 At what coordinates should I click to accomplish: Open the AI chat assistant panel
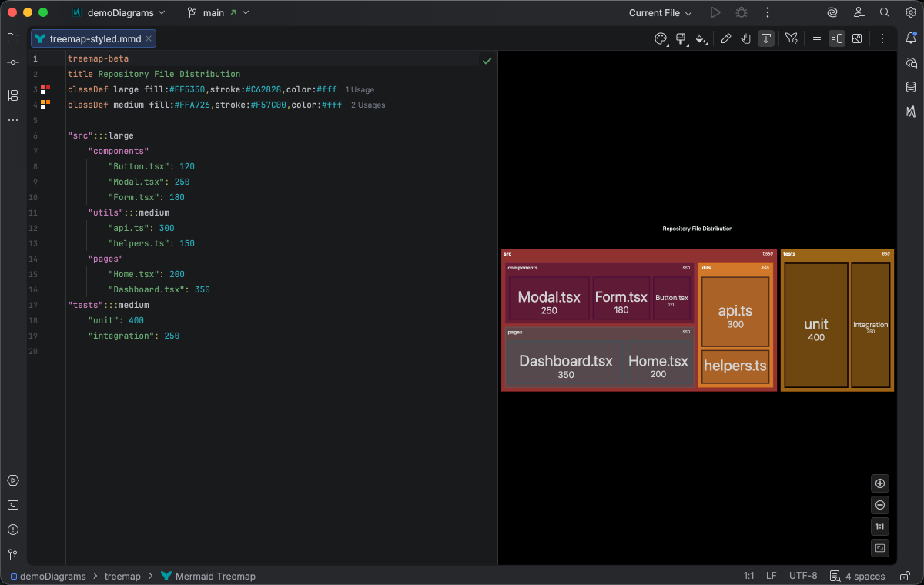[x=911, y=62]
